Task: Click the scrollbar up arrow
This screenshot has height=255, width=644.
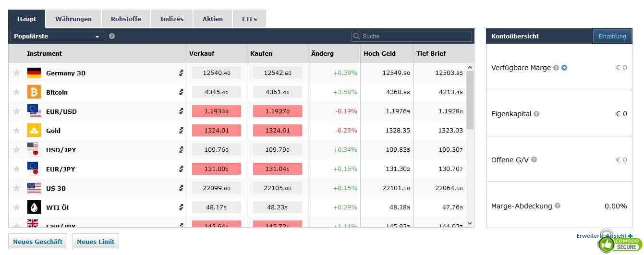Action: 470,68
